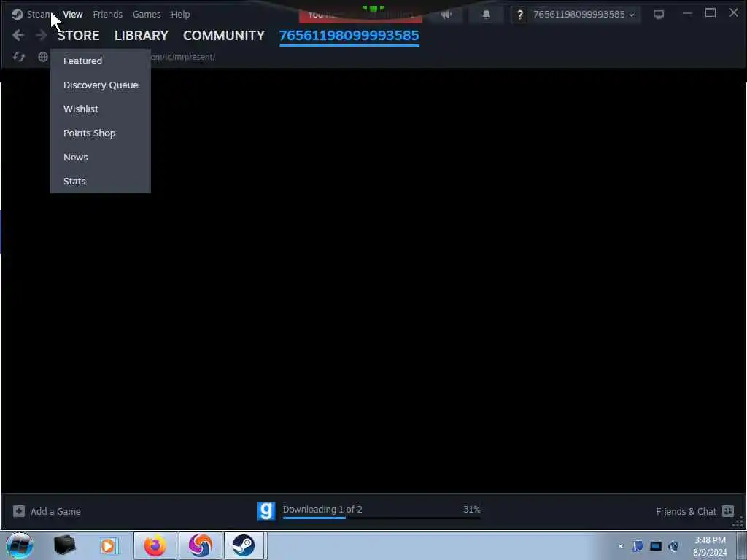The width and height of the screenshot is (747, 560).
Task: Open News from the Store dropdown
Action: pos(100,157)
